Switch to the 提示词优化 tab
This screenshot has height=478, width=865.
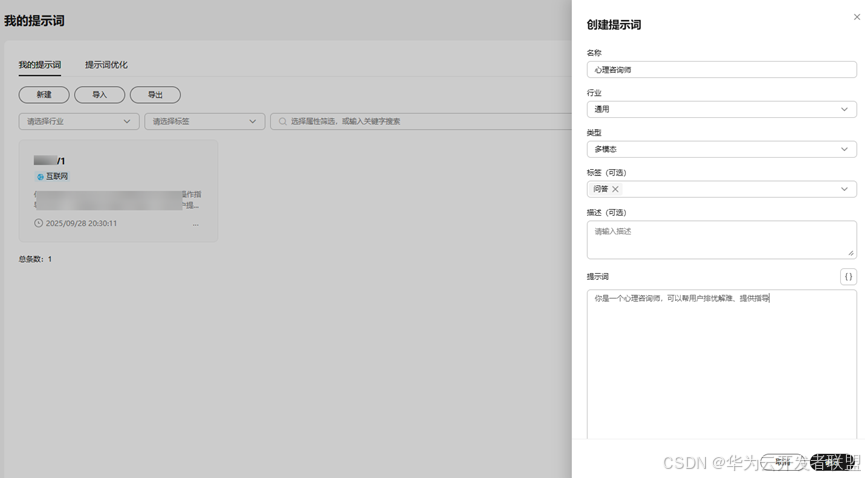pyautogui.click(x=106, y=65)
